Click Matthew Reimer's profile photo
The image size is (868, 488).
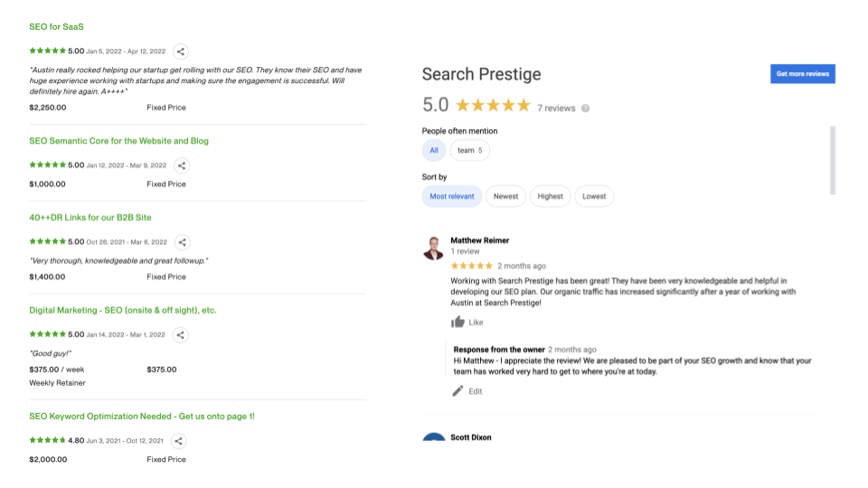[434, 248]
